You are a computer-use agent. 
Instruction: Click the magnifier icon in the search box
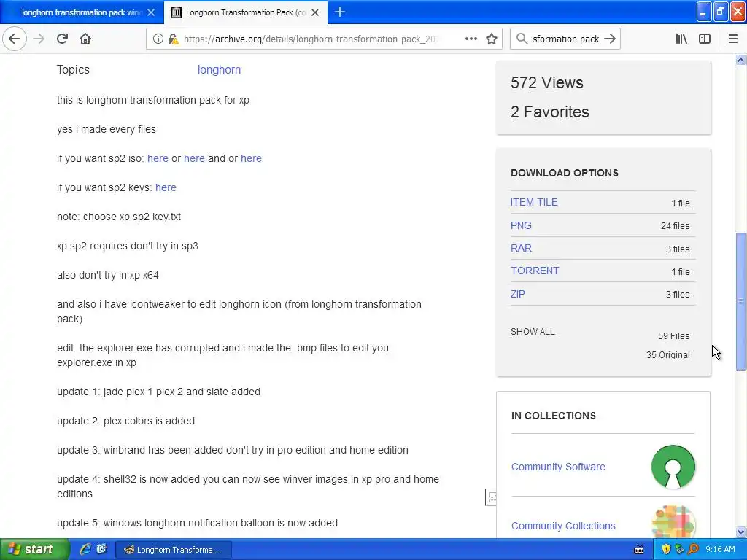[x=522, y=39]
